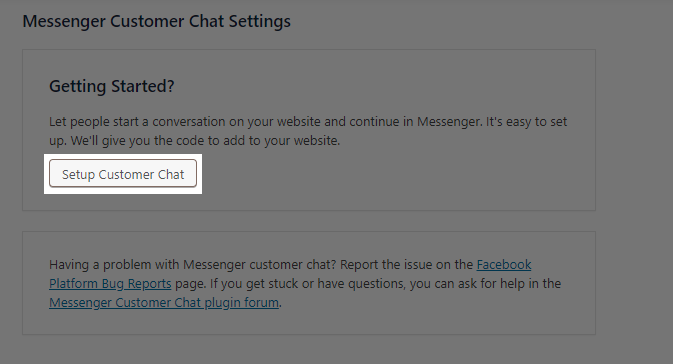Click 'plugin forum' at the link's end
Image resolution: width=673 pixels, height=364 pixels.
coord(241,303)
